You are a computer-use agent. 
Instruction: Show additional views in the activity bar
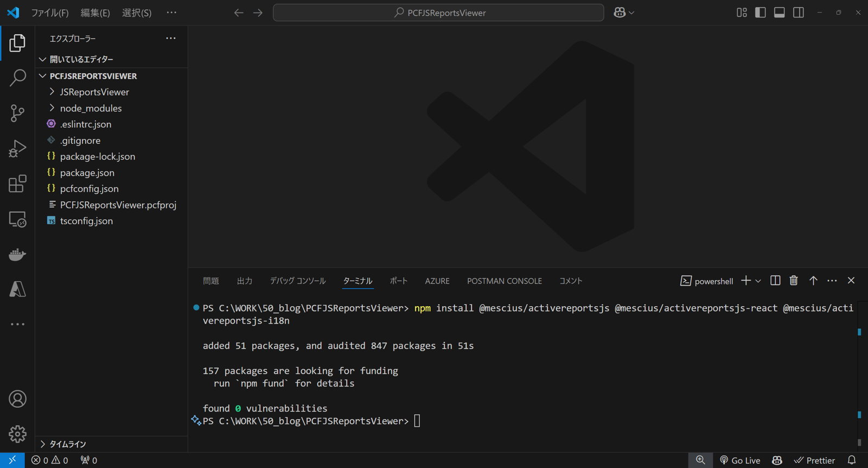pyautogui.click(x=17, y=324)
